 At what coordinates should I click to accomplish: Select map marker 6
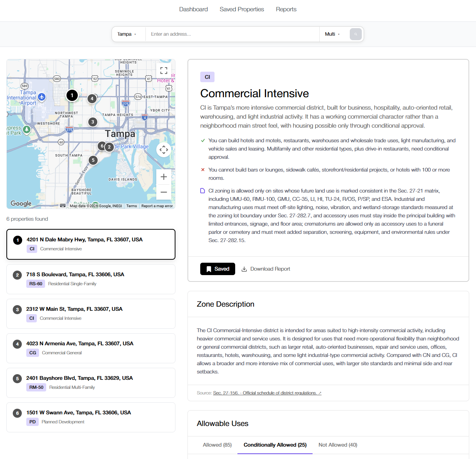click(101, 146)
